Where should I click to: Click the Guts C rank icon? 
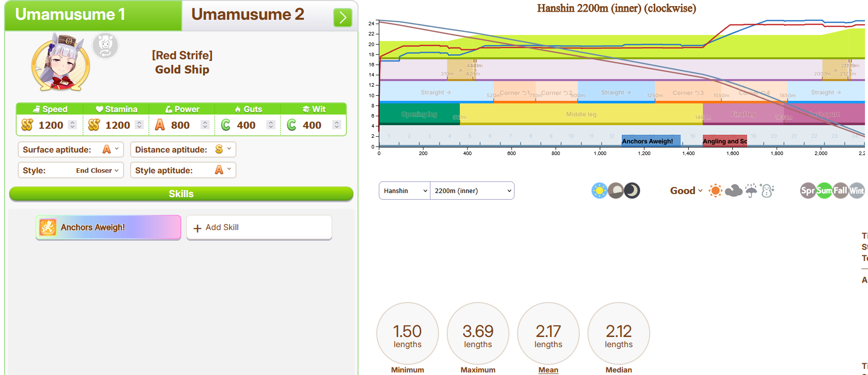tap(226, 125)
